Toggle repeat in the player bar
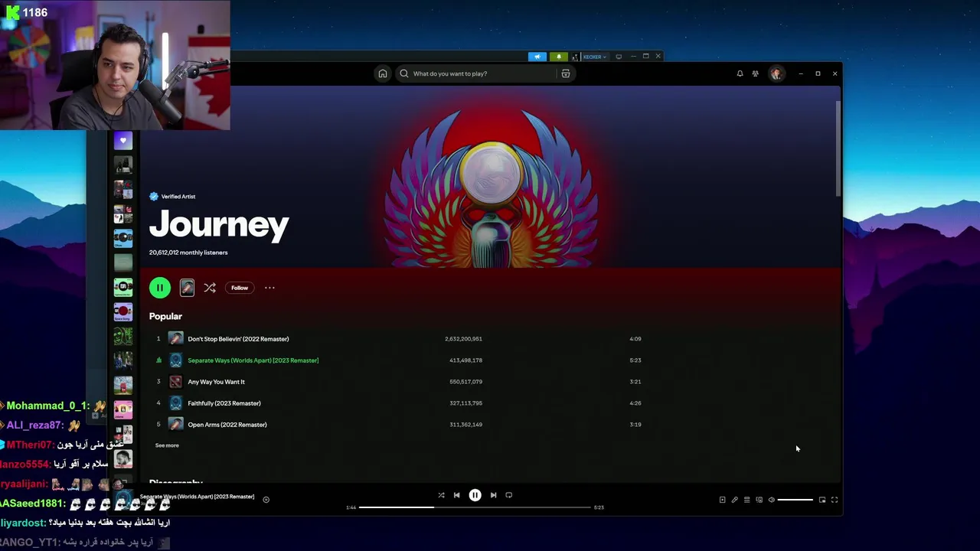The height and width of the screenshot is (551, 980). [x=508, y=495]
